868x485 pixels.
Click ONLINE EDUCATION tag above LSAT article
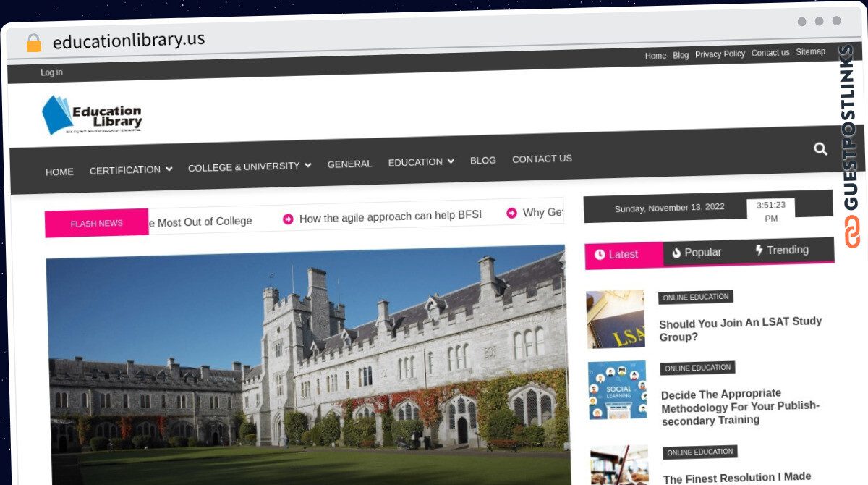tap(696, 297)
